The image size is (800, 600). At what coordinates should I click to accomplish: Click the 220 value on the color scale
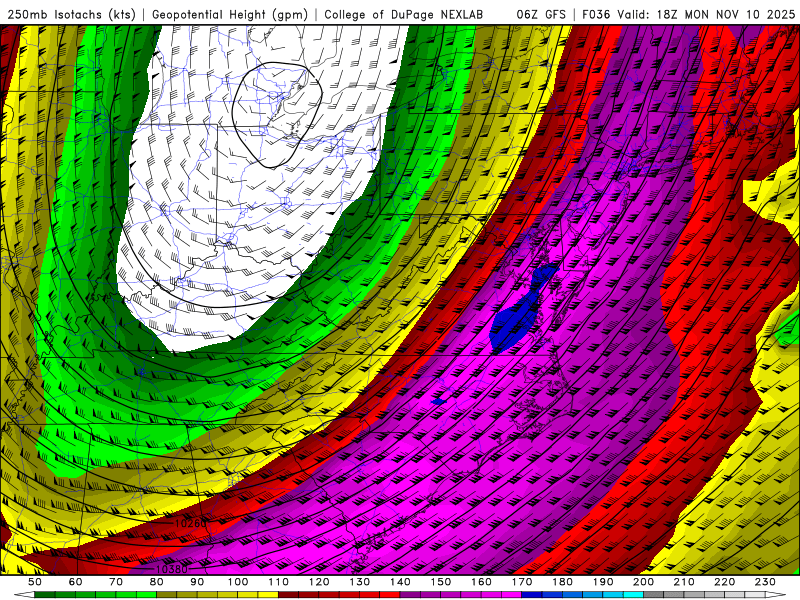724,582
